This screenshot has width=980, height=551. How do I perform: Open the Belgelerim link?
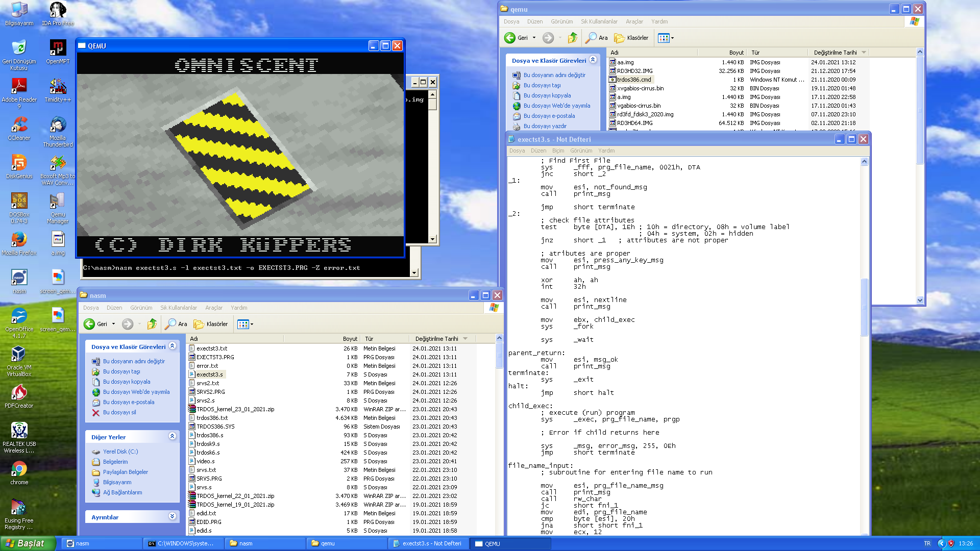[x=115, y=462]
